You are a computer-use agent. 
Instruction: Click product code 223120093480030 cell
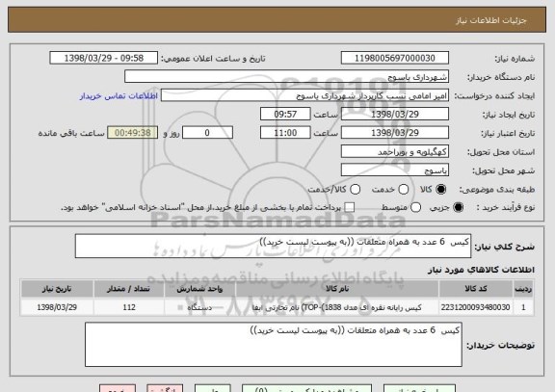tap(476, 307)
